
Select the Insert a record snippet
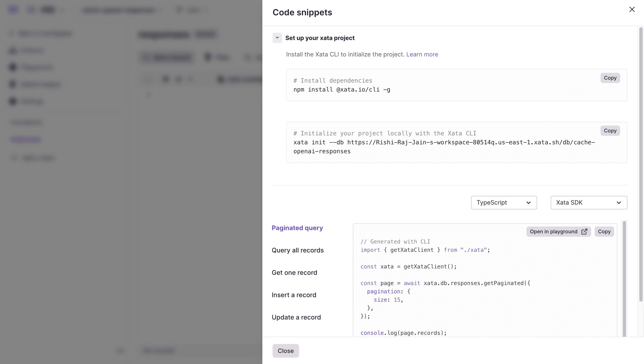[294, 295]
